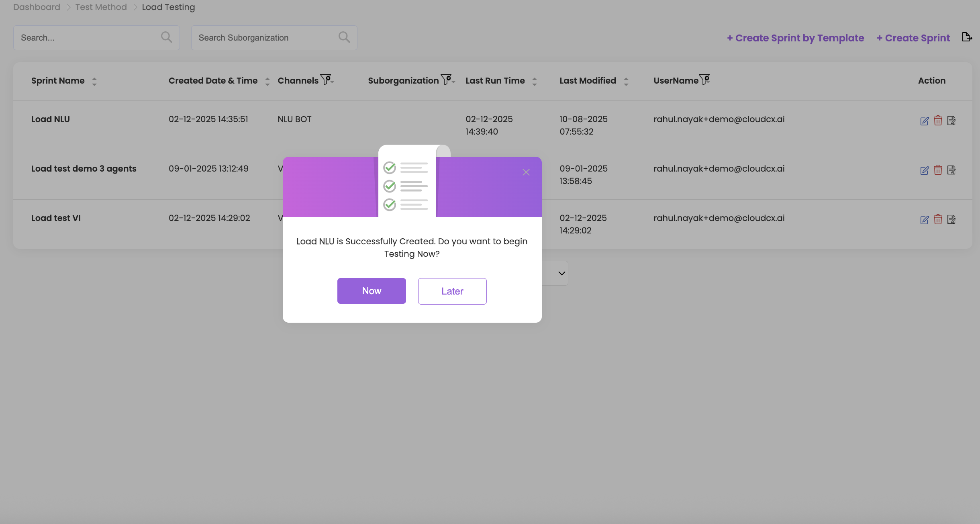
Task: Go to Dashboard breadcrumb
Action: point(37,7)
